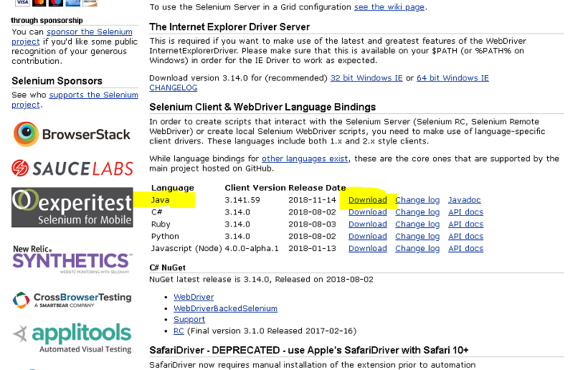Open the 'other languages exist' link
Viewport: 588px width, 370px height.
(305, 158)
